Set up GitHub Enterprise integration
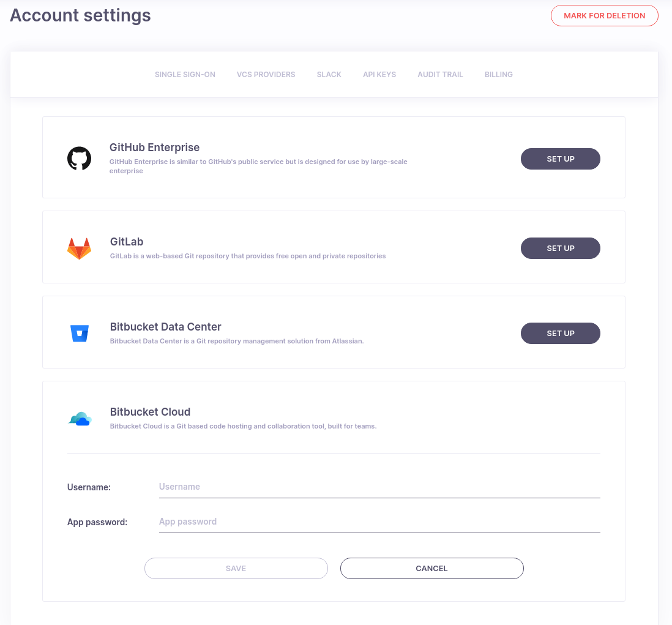Image resolution: width=672 pixels, height=625 pixels. click(560, 159)
